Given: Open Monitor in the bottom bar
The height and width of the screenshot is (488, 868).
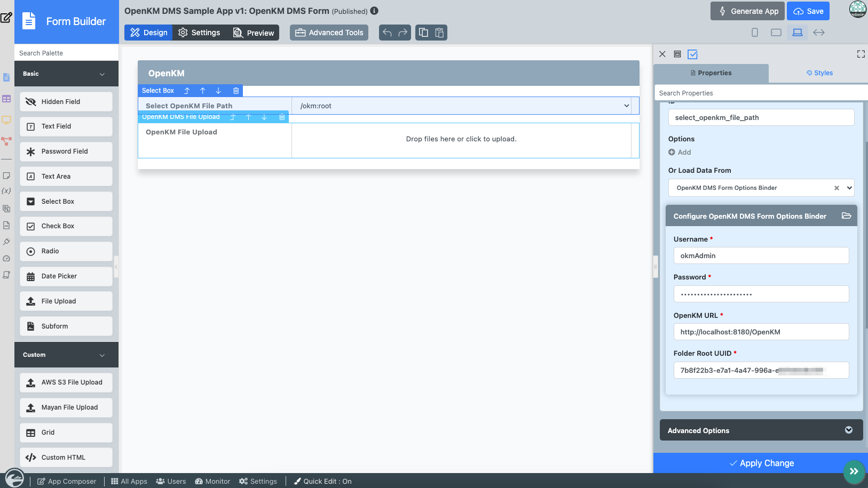Looking at the screenshot, I should (212, 481).
